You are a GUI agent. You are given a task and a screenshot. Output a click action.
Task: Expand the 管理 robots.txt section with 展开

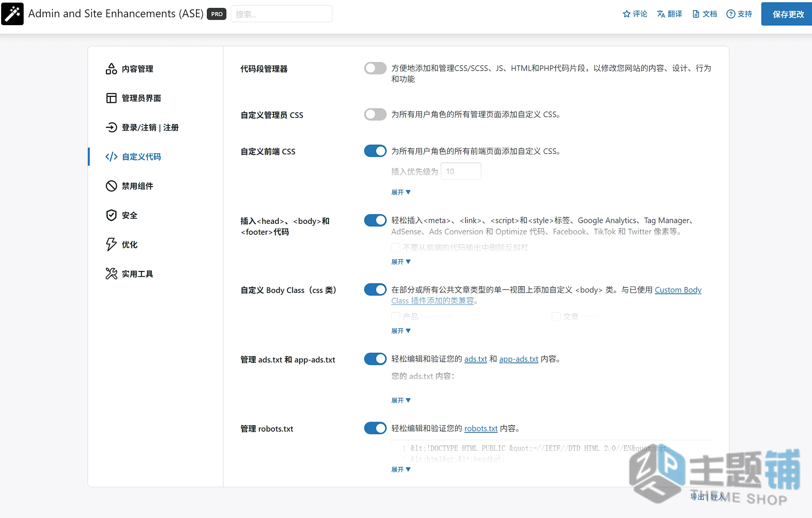[x=401, y=470]
